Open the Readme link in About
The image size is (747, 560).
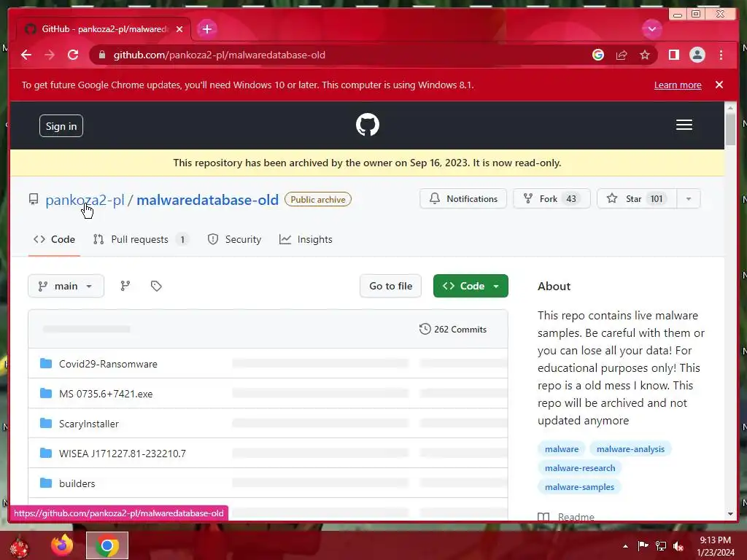567,517
